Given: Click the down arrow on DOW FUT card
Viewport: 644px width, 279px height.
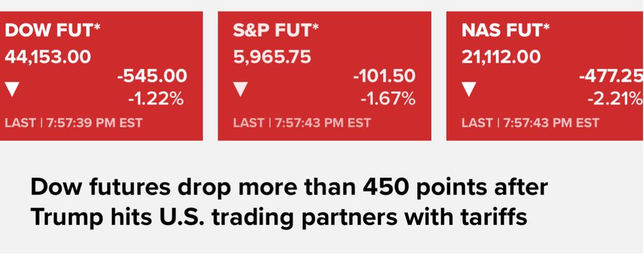Looking at the screenshot, I should coord(10,89).
